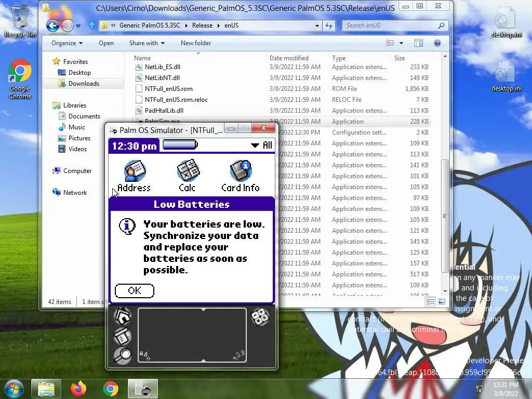Sort by Name column header
The height and width of the screenshot is (399, 532).
click(198, 58)
